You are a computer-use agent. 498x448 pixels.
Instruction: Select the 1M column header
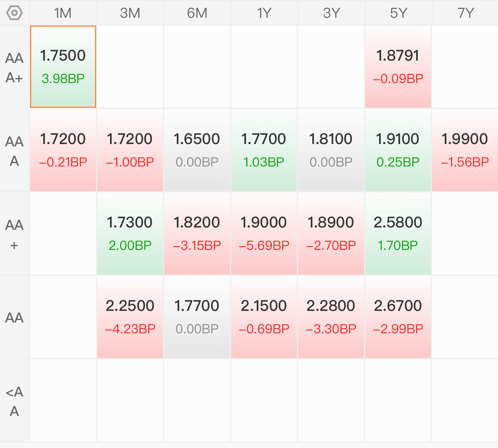(x=63, y=13)
